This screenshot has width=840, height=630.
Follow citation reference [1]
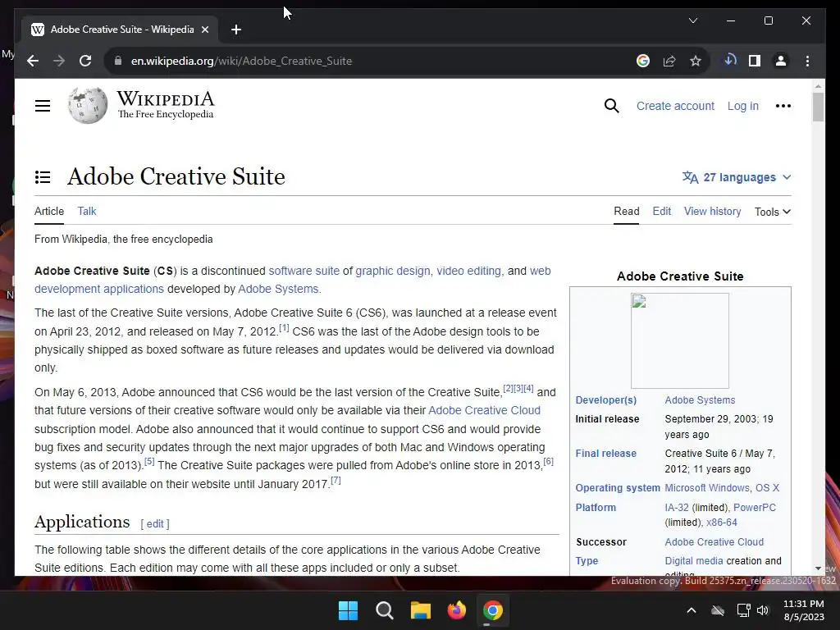coord(284,327)
